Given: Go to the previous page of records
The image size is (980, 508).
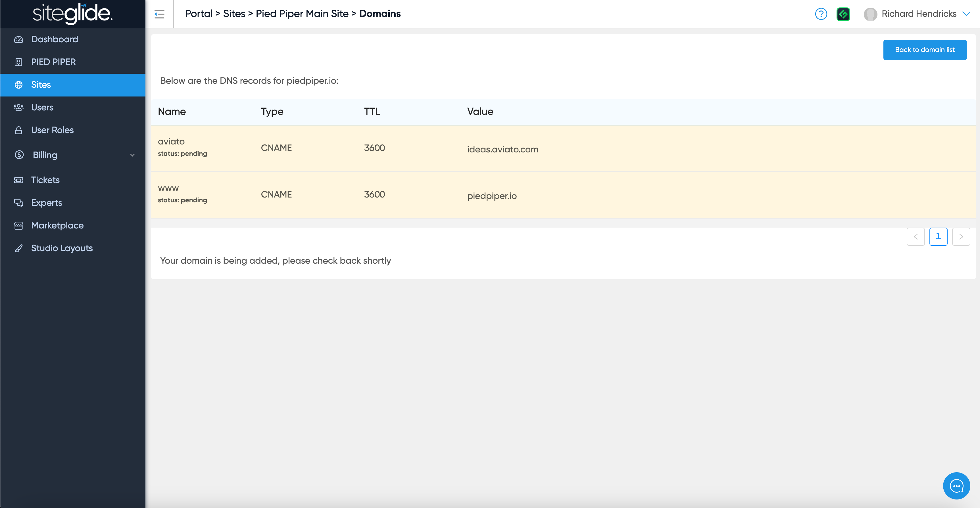Looking at the screenshot, I should 916,237.
